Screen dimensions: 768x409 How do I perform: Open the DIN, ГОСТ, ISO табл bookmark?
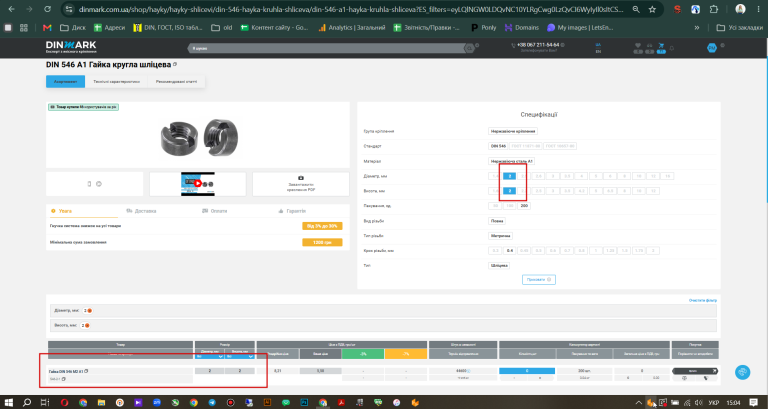168,28
